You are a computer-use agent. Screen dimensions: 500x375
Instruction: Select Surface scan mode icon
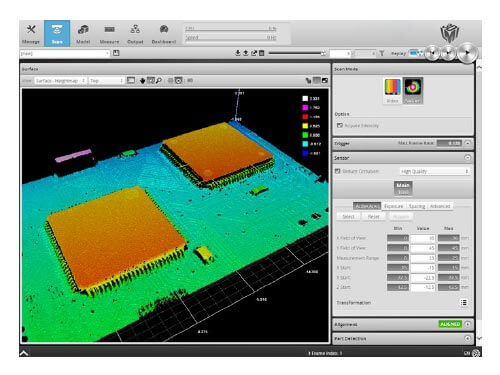pyautogui.click(x=413, y=87)
